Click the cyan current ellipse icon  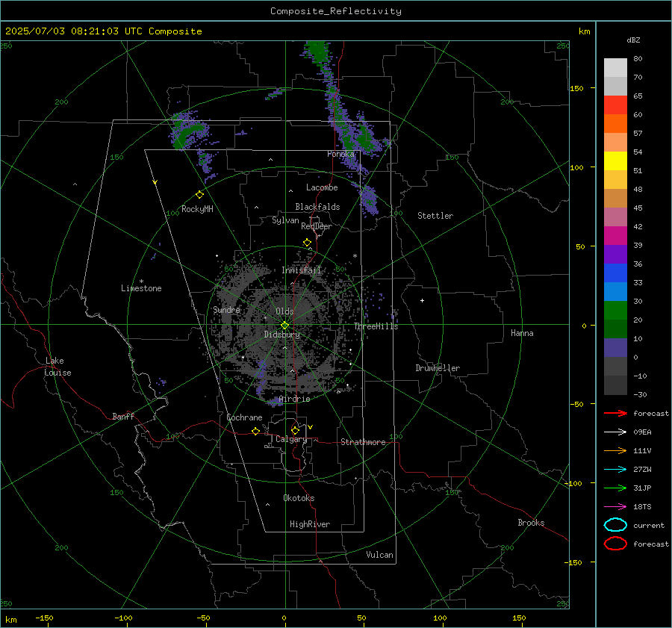pos(615,525)
